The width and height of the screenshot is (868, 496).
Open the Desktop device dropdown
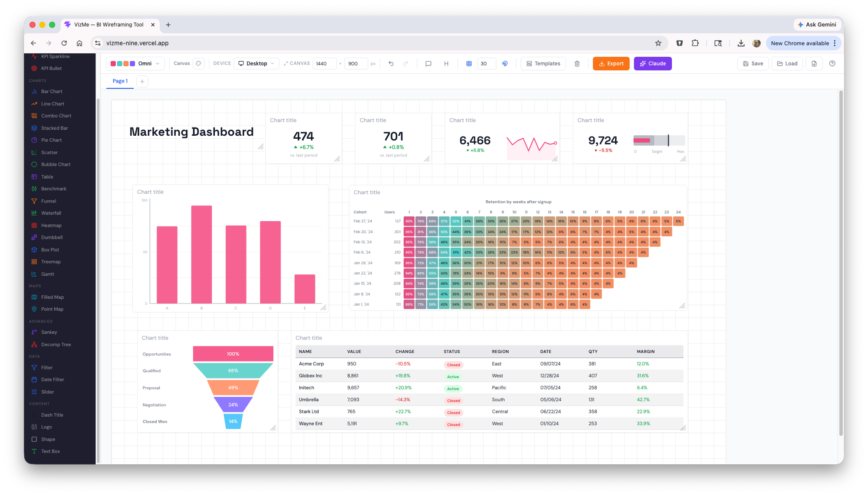tap(256, 64)
